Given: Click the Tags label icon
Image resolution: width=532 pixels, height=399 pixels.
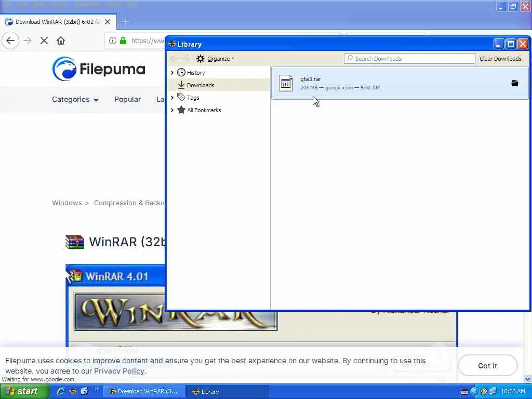Looking at the screenshot, I should (x=181, y=97).
